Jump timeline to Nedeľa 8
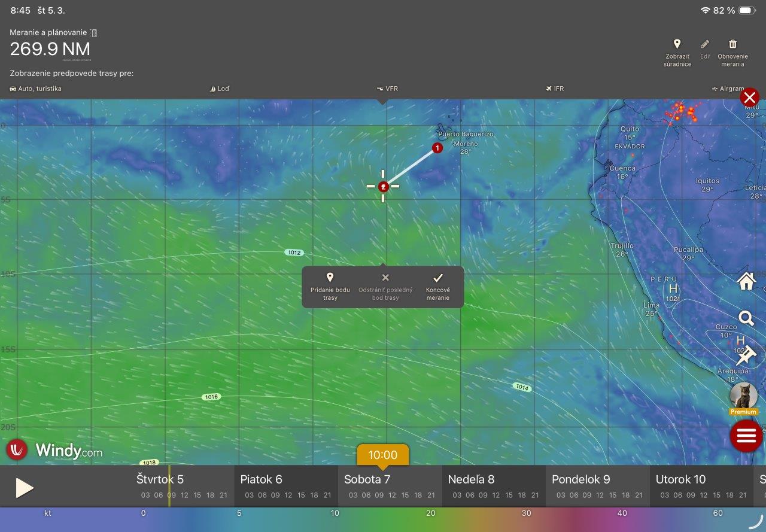 pyautogui.click(x=471, y=479)
